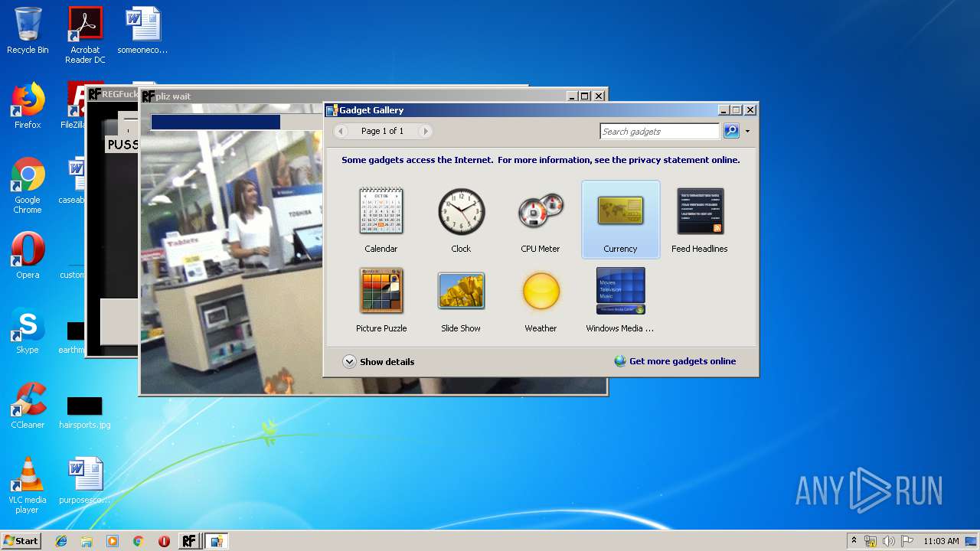The height and width of the screenshot is (551, 980).
Task: Open Windows Explorer from taskbar
Action: pos(87,541)
